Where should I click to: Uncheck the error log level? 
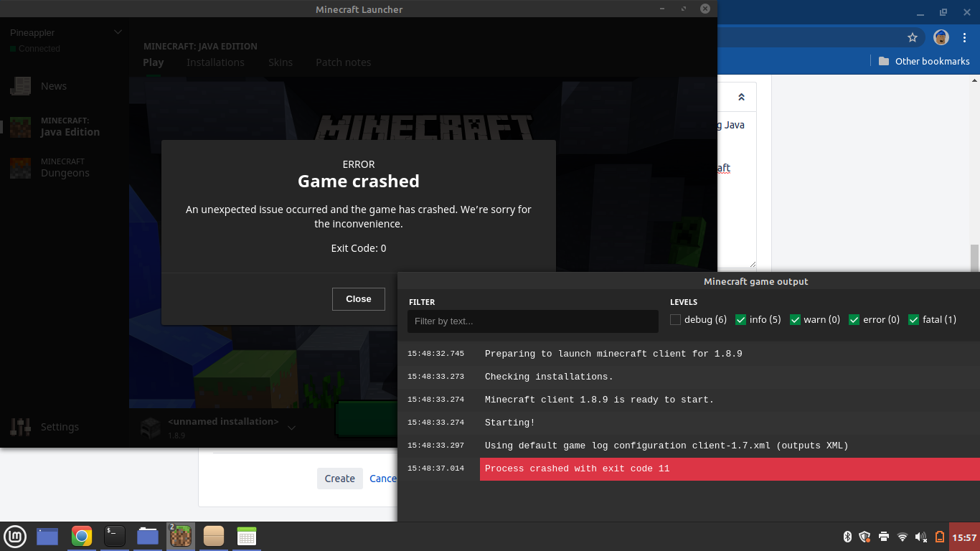point(854,320)
